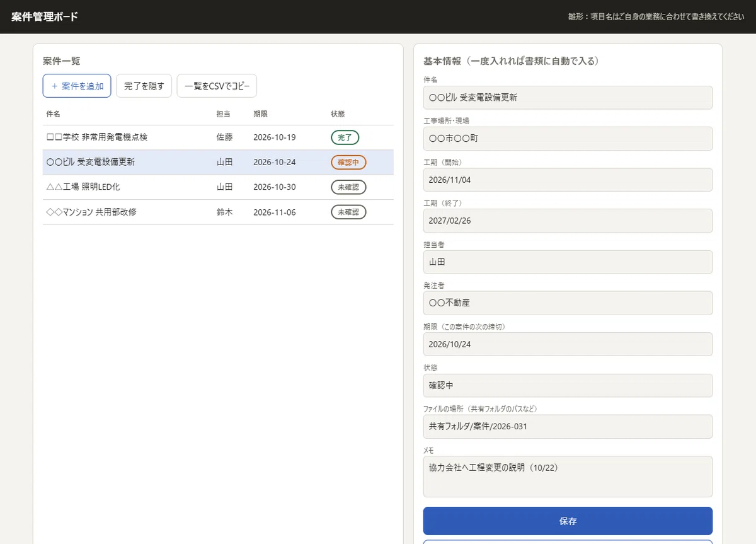Click into the メモ text area
Viewport: 756px width, 544px height.
568,477
